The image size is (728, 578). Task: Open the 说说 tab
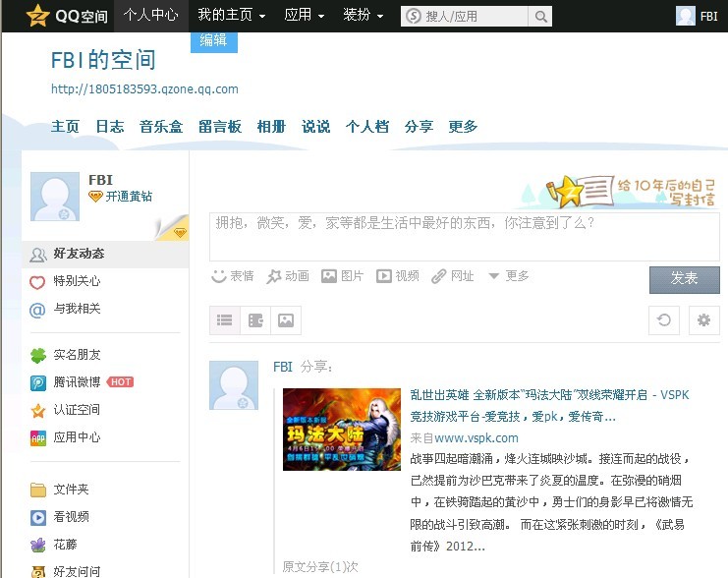point(315,127)
